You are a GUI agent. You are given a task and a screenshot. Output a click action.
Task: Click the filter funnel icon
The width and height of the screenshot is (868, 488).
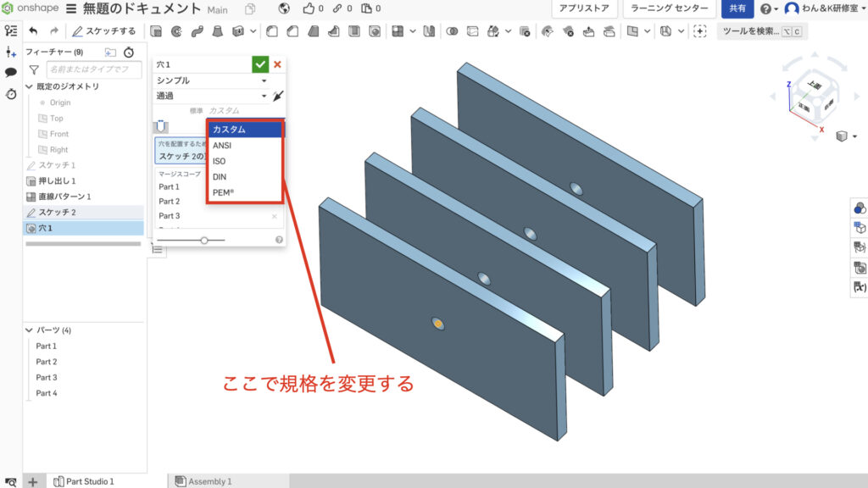[x=34, y=69]
